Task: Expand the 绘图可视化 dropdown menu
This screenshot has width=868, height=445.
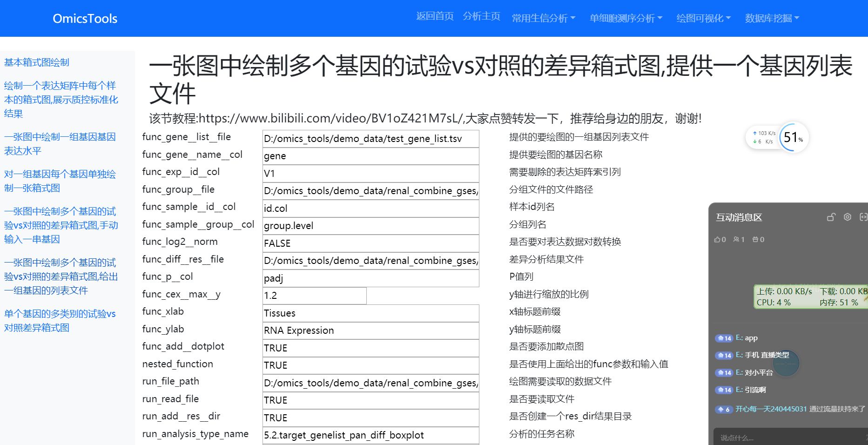Action: (704, 18)
